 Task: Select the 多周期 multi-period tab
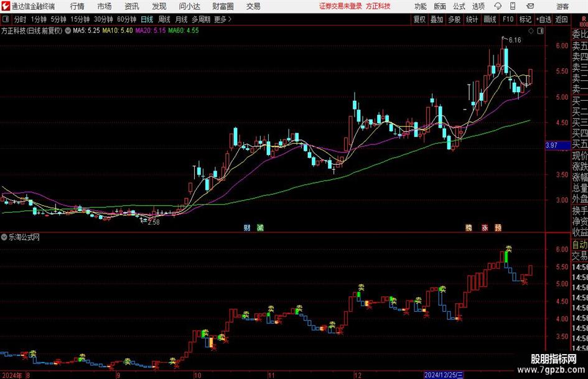[201, 19]
